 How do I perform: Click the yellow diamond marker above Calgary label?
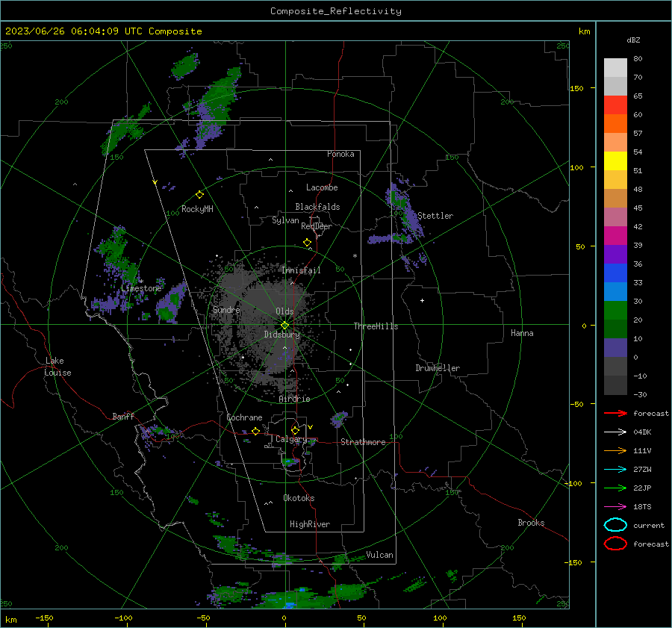tap(295, 430)
